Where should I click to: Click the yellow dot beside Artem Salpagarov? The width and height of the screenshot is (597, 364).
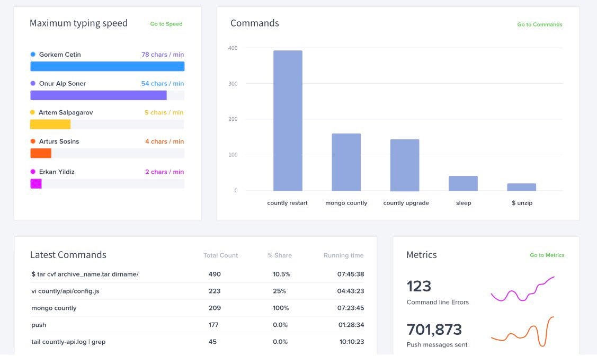(32, 112)
